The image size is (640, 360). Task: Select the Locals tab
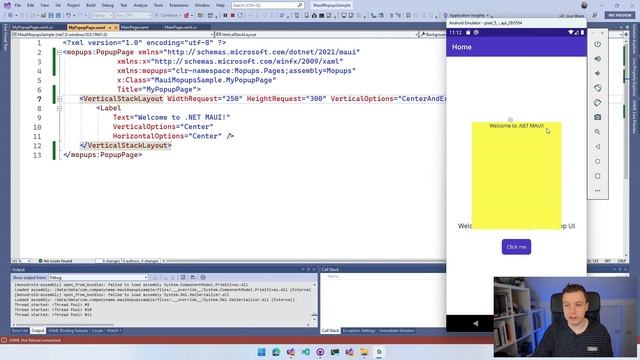(97, 331)
